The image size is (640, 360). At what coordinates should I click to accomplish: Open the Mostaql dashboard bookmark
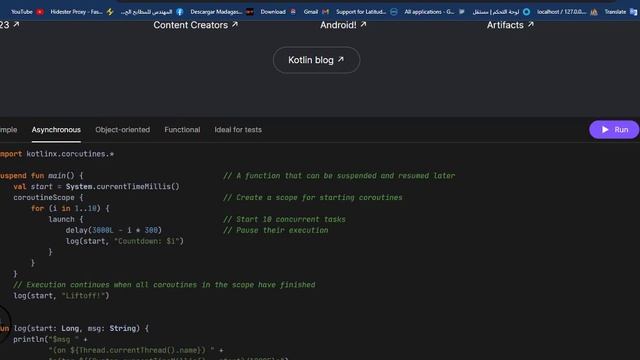point(501,12)
